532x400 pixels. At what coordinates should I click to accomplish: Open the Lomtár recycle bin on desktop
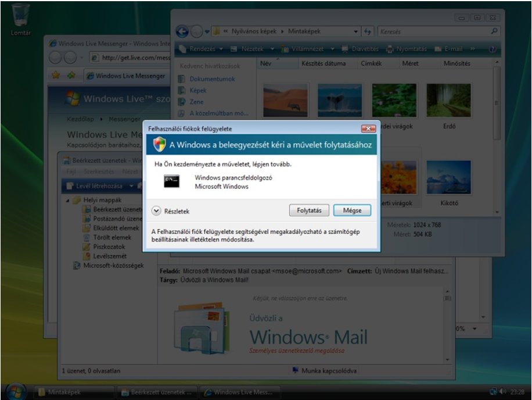(x=20, y=20)
